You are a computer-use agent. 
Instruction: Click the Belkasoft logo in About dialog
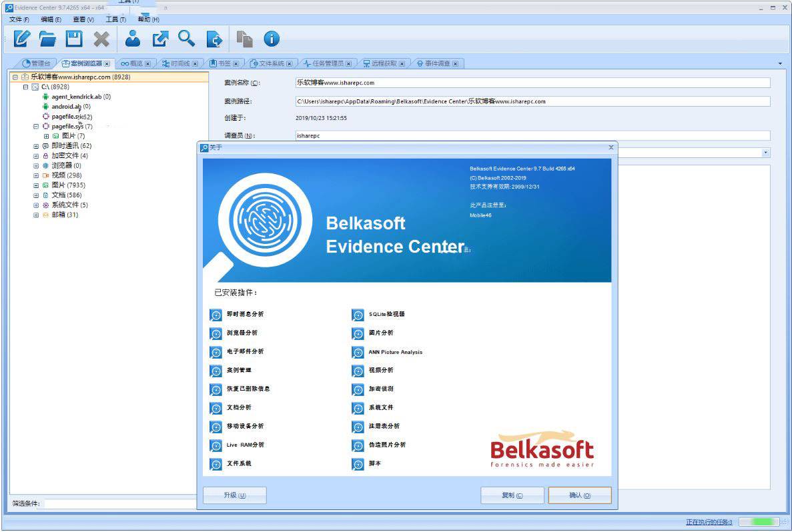pos(542,449)
